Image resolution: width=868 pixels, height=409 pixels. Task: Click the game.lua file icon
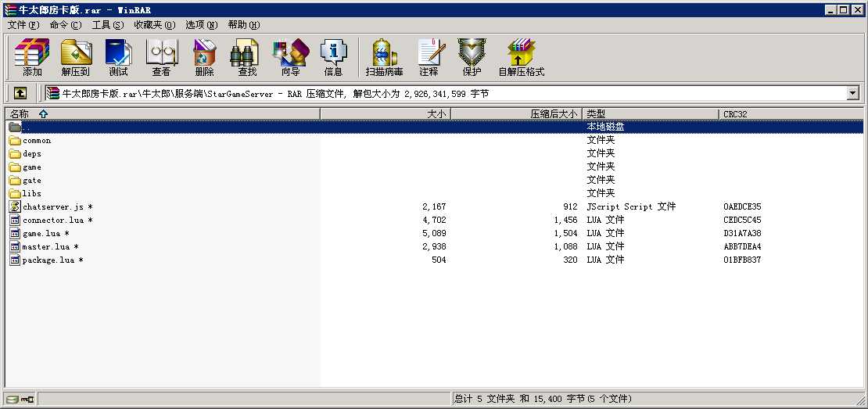[x=15, y=233]
